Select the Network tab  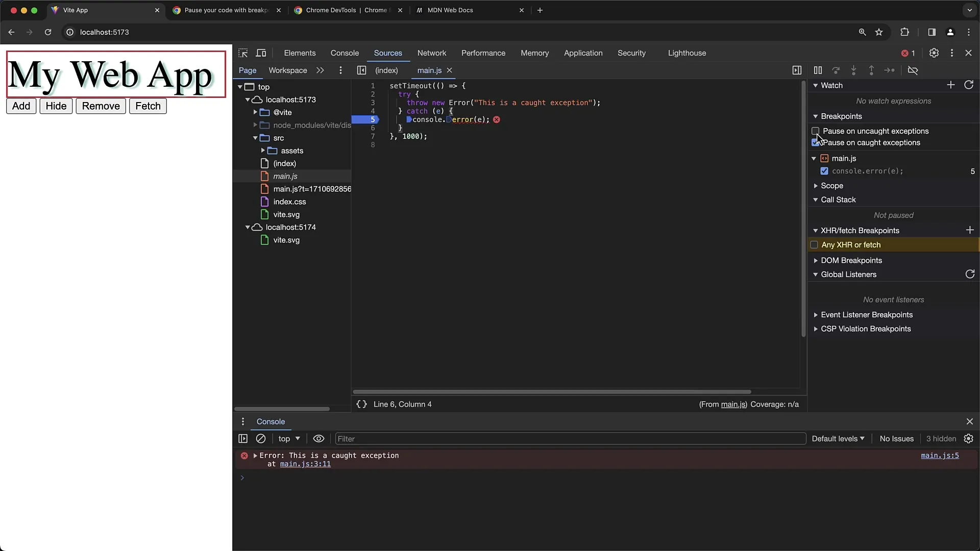432,53
